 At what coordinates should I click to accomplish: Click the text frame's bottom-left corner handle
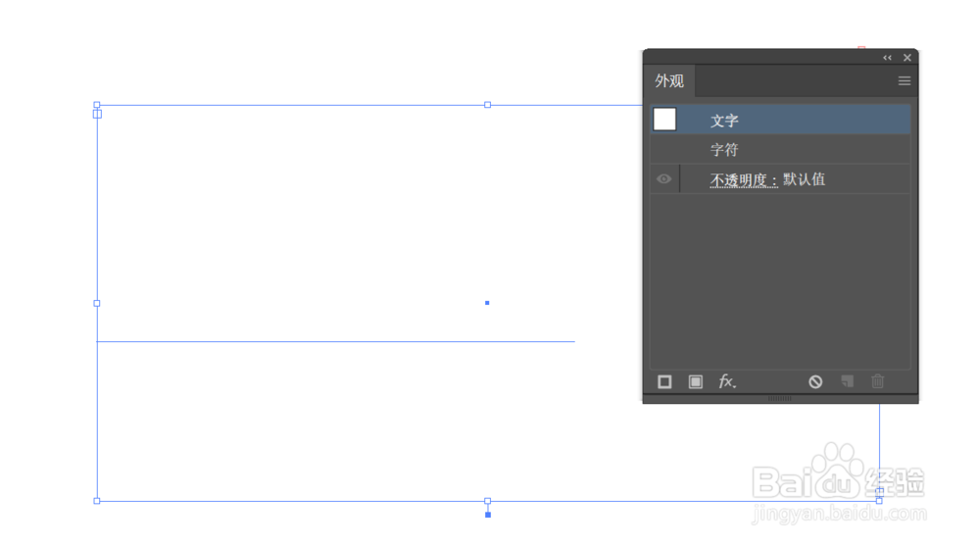(x=97, y=501)
